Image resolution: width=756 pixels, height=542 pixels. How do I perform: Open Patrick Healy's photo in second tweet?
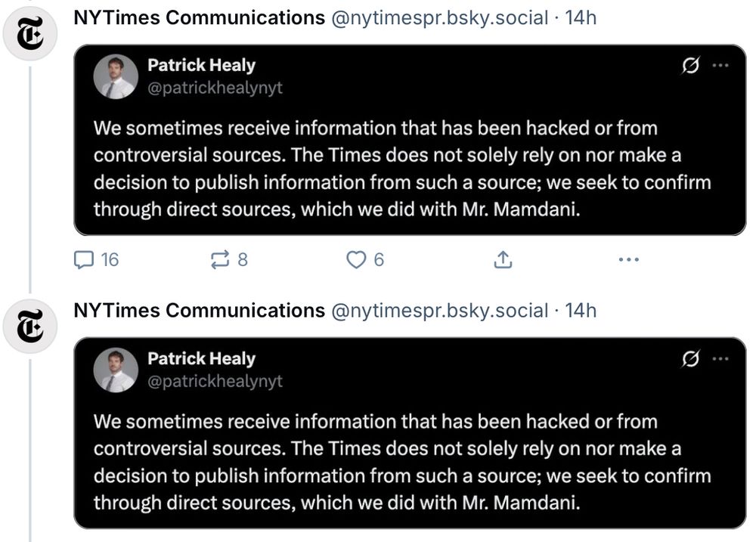116,370
